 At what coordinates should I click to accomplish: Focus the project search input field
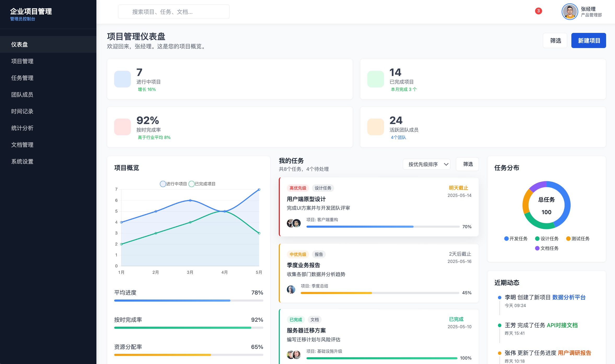(174, 12)
